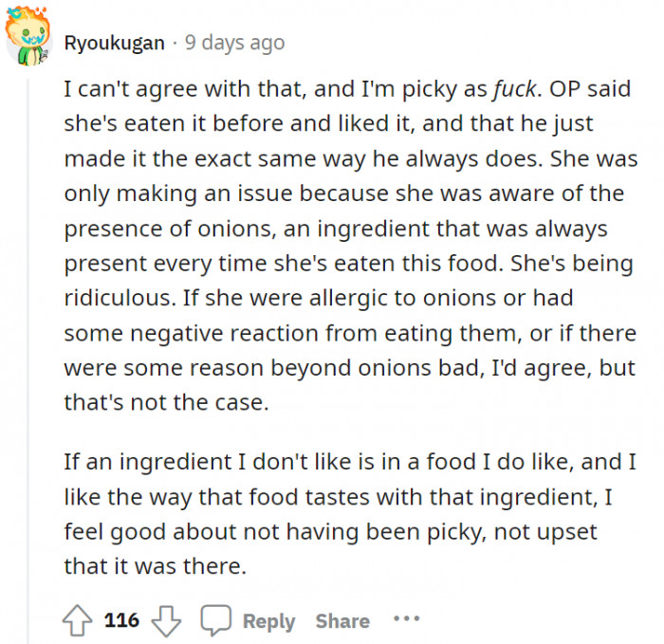Downvote Ryoukugan's comment
This screenshot has height=644, width=664.
pos(167,621)
